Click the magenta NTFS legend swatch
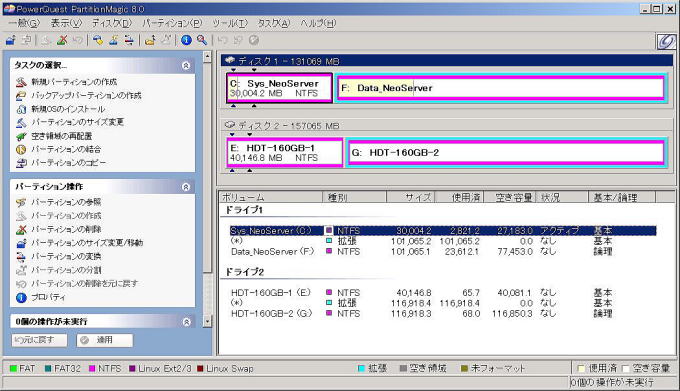The image size is (680, 391). point(92,368)
